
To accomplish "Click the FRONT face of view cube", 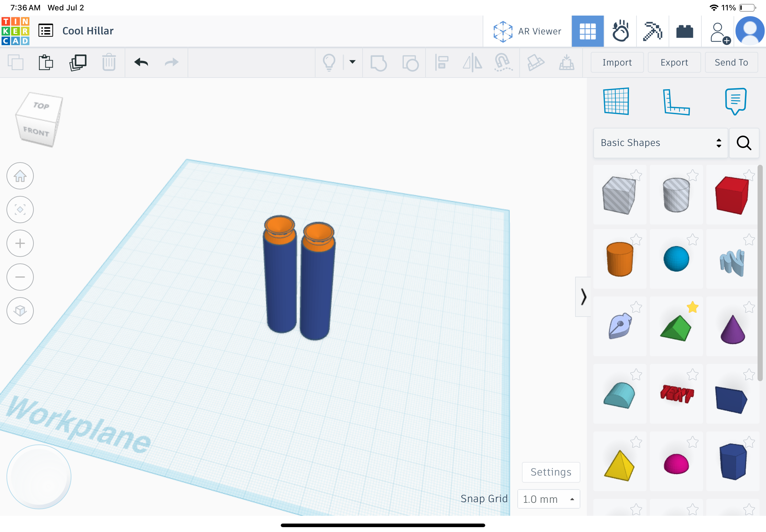I will coord(36,131).
